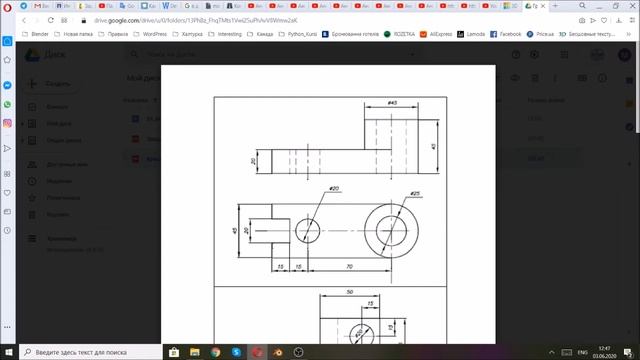Open the sidebar setup three-dots menu
This screenshot has height=360, width=640.
7,327
